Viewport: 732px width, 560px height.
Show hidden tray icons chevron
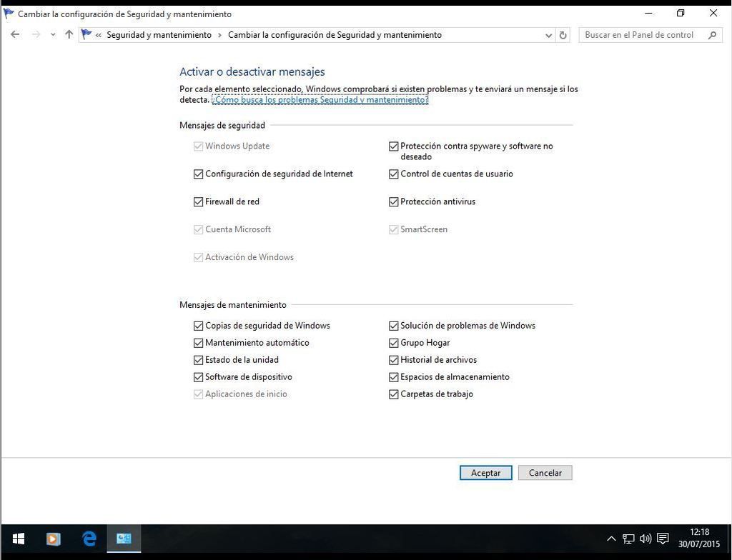coord(611,539)
